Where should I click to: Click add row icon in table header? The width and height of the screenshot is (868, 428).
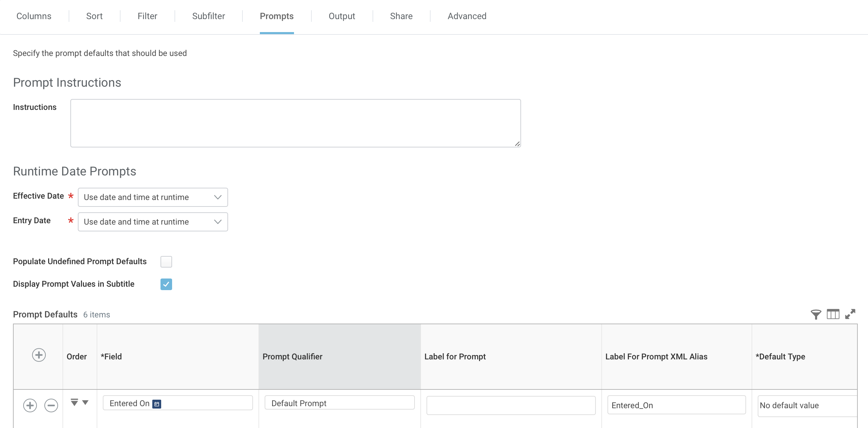click(39, 355)
